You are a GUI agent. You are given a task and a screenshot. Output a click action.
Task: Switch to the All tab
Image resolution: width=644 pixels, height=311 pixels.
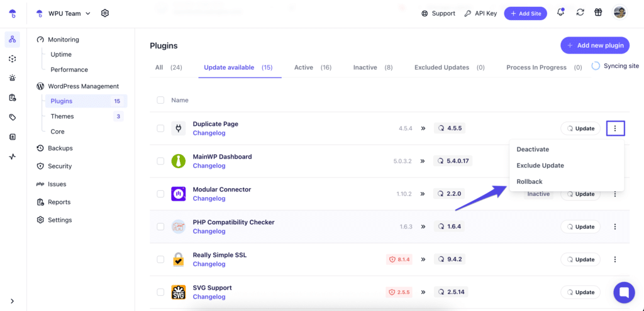pos(169,67)
